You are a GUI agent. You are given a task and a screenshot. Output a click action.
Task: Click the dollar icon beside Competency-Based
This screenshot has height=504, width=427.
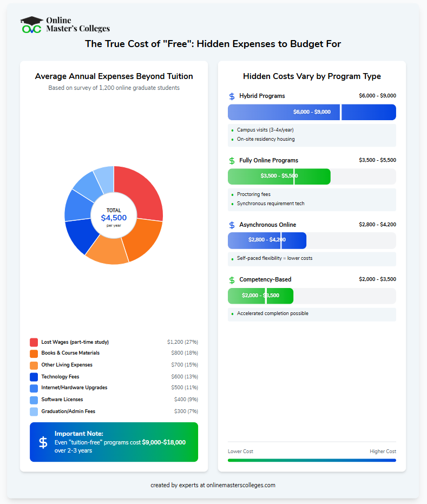click(x=232, y=280)
